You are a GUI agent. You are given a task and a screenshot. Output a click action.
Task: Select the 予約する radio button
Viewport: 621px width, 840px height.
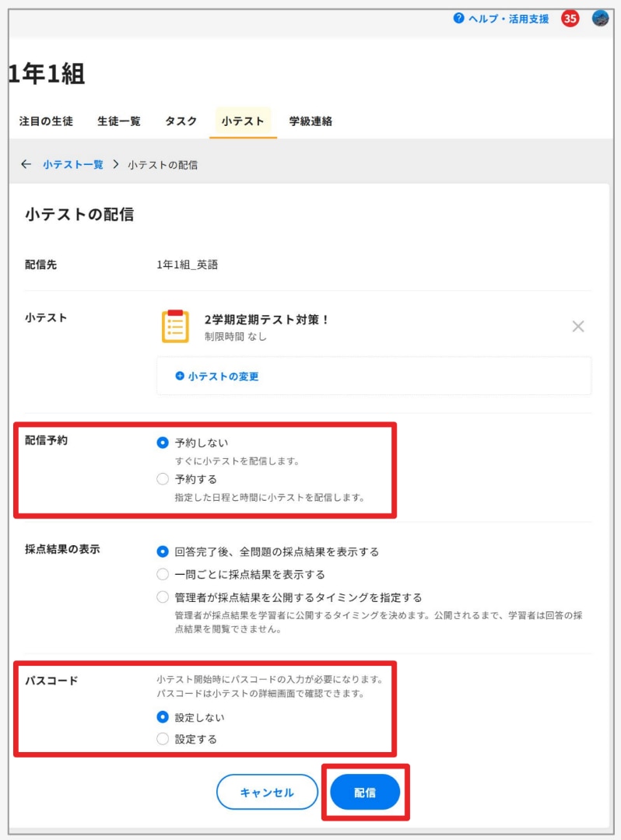(x=163, y=479)
